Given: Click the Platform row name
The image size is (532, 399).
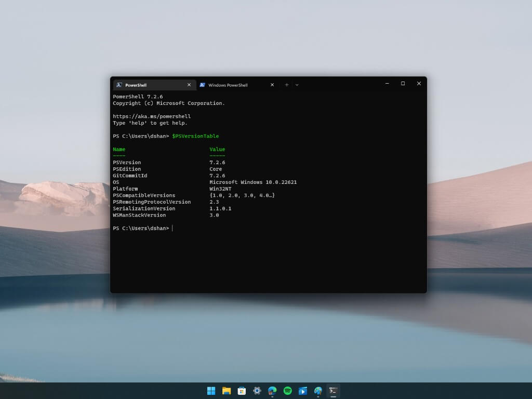Looking at the screenshot, I should pyautogui.click(x=125, y=189).
